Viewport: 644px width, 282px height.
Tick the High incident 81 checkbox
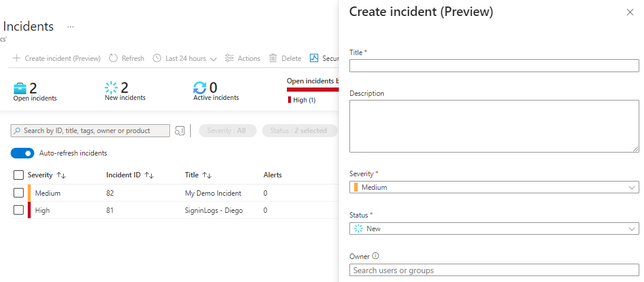pos(18,210)
